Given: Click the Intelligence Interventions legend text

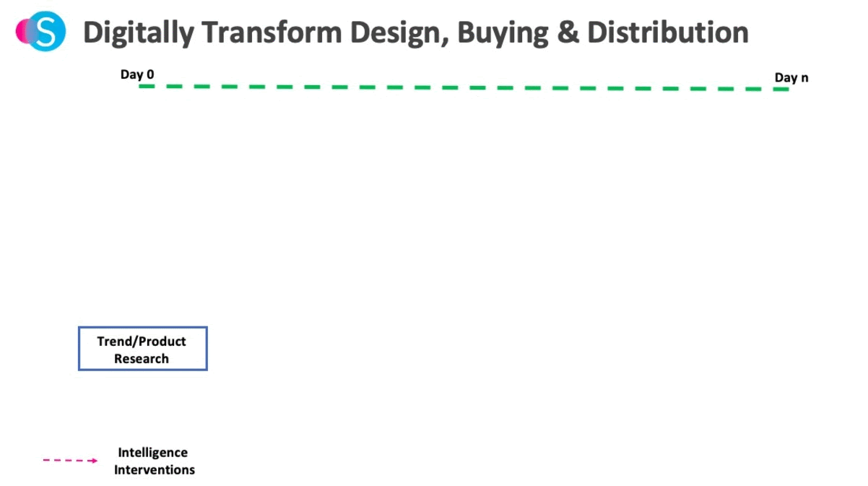Looking at the screenshot, I should coord(154,461).
